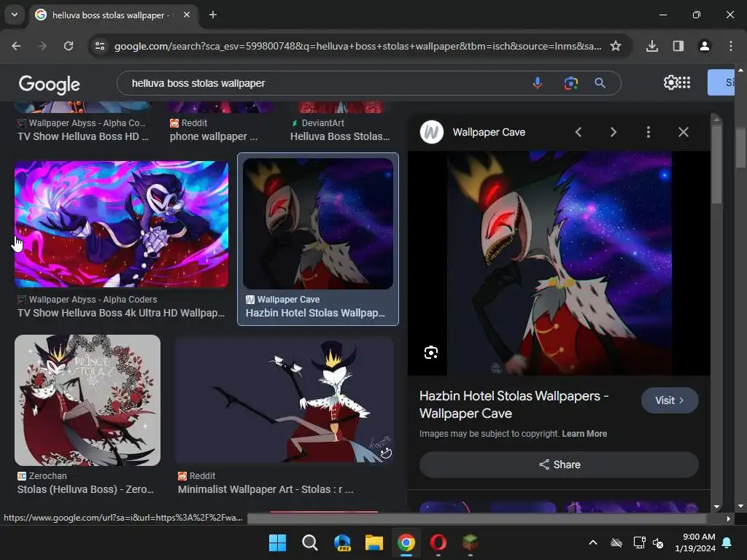Toggle the Chrome side panel

678,46
